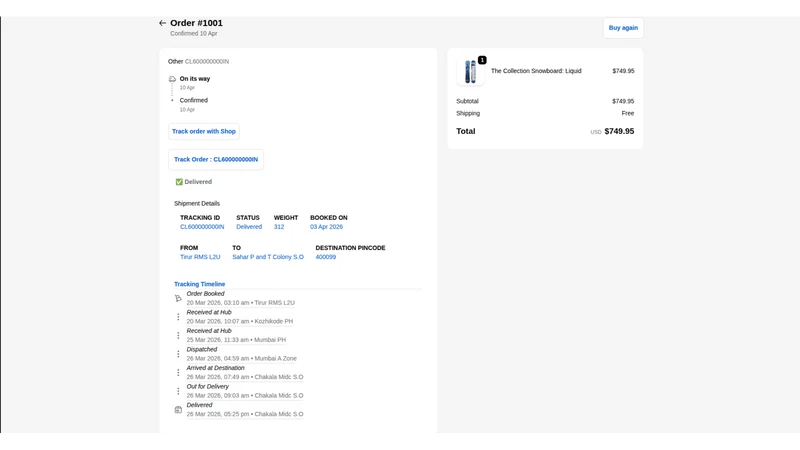Click the On its way status
This screenshot has height=450, width=800.
(x=195, y=79)
